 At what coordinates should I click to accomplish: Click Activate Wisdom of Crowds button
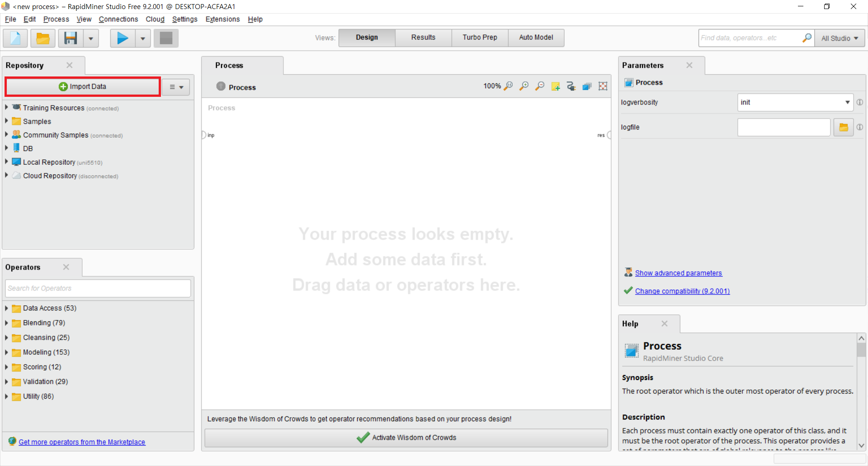click(x=406, y=437)
